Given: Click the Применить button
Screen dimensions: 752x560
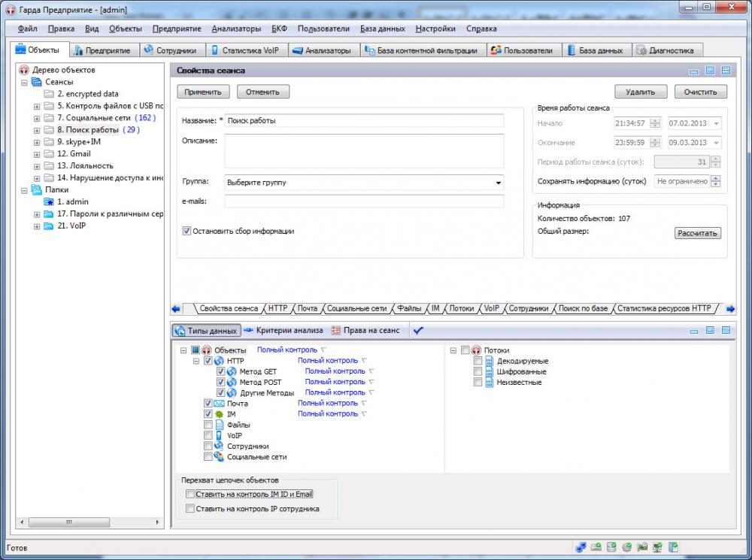Looking at the screenshot, I should tap(203, 92).
